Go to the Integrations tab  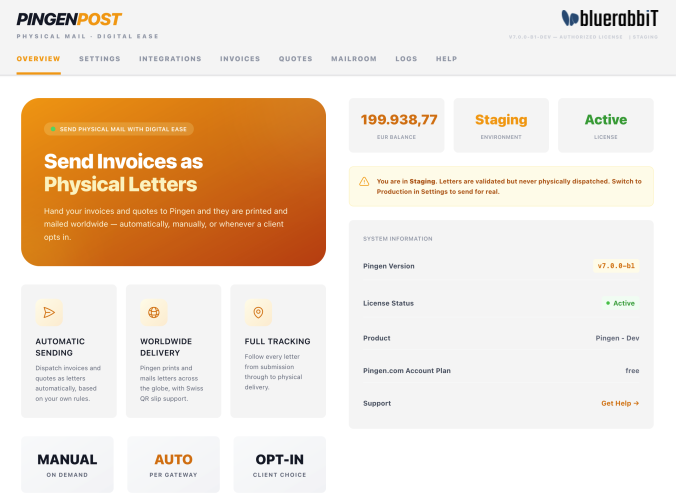coord(170,59)
